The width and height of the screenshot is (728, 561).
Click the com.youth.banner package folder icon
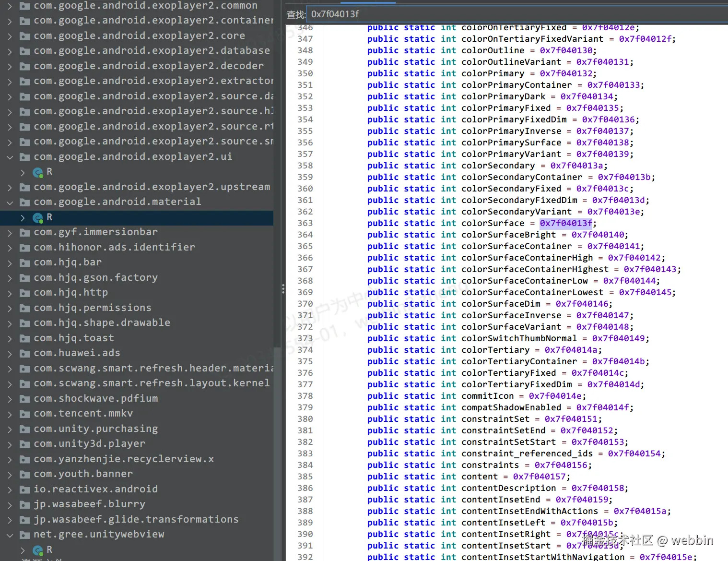[24, 474]
